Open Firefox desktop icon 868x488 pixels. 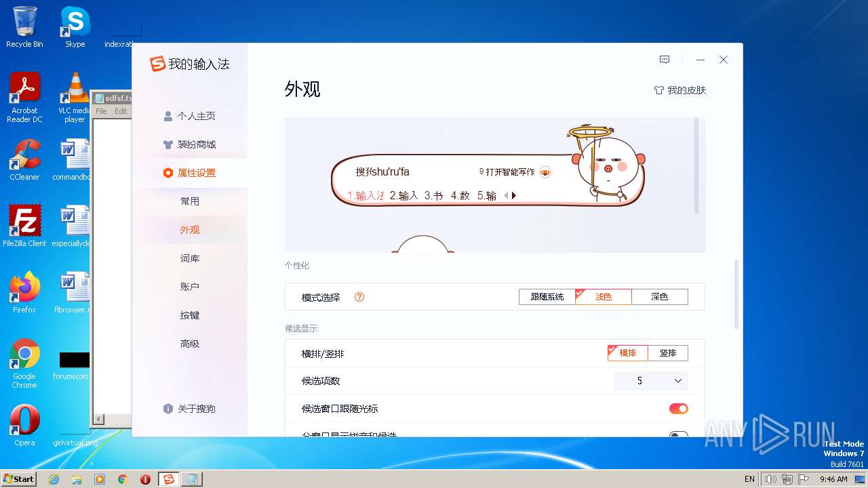coord(24,293)
